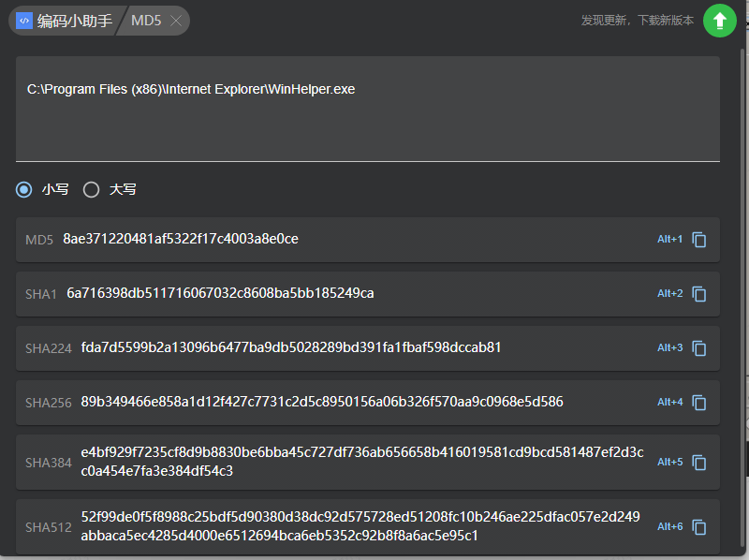Click the green update download arrow icon
This screenshot has height=560, width=749.
[719, 21]
